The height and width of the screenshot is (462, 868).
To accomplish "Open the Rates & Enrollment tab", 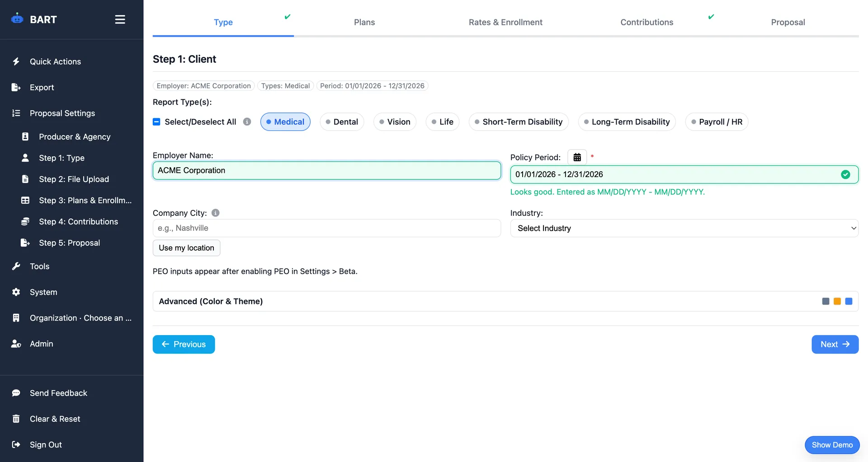I will 505,22.
